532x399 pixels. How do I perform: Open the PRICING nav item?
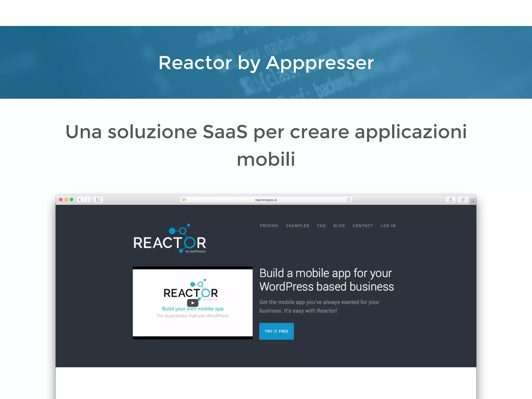269,226
